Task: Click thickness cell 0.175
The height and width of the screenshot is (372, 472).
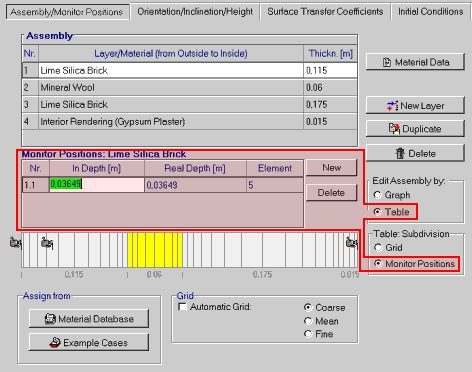Action: pyautogui.click(x=330, y=104)
